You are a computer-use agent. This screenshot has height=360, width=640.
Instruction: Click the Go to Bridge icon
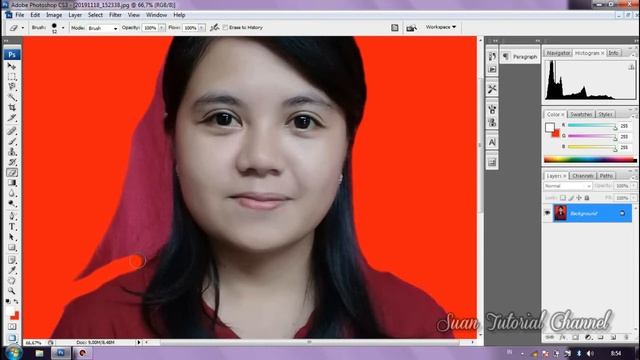coord(411,27)
